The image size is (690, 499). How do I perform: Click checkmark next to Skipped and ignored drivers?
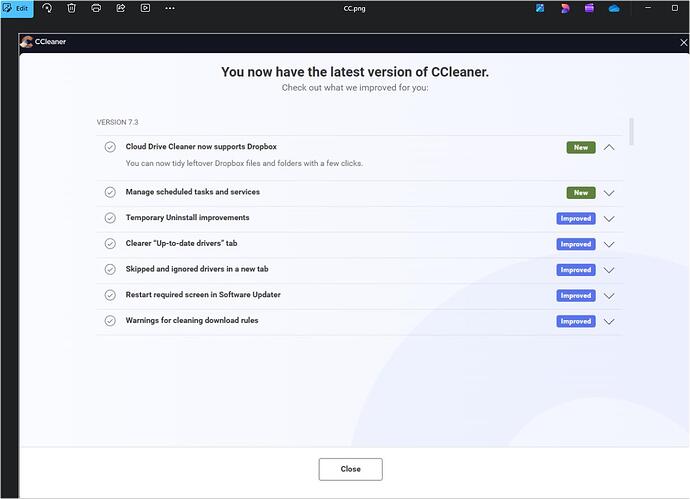click(x=110, y=270)
